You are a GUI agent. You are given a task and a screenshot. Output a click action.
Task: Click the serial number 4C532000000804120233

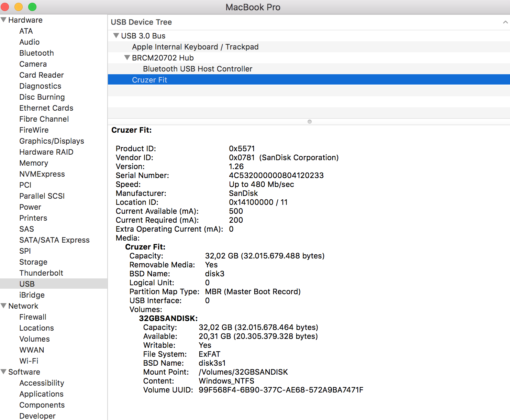[276, 175]
